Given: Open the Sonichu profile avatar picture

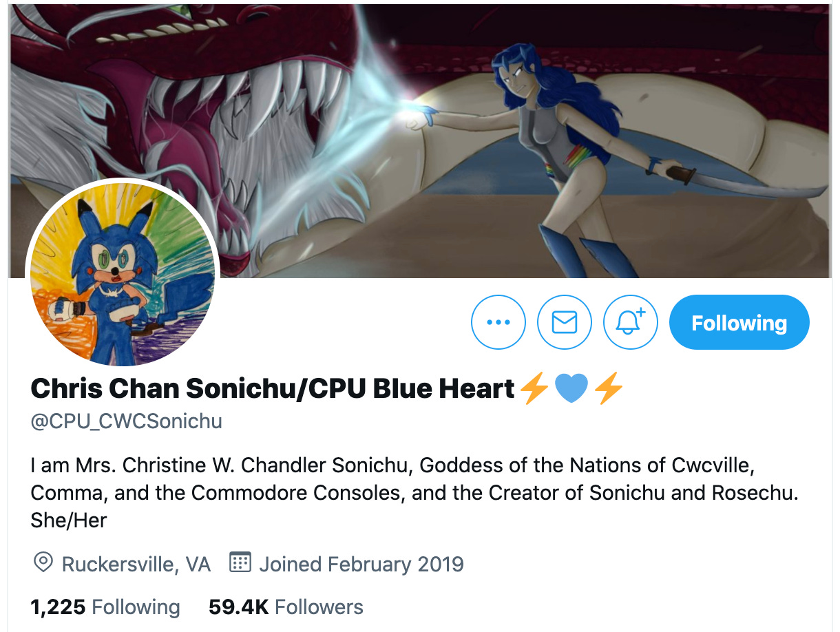Looking at the screenshot, I should 123,274.
